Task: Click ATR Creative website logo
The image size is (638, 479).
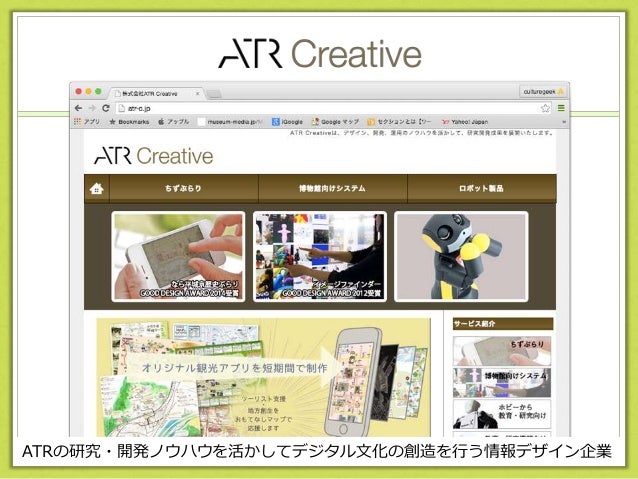Action: (x=154, y=156)
